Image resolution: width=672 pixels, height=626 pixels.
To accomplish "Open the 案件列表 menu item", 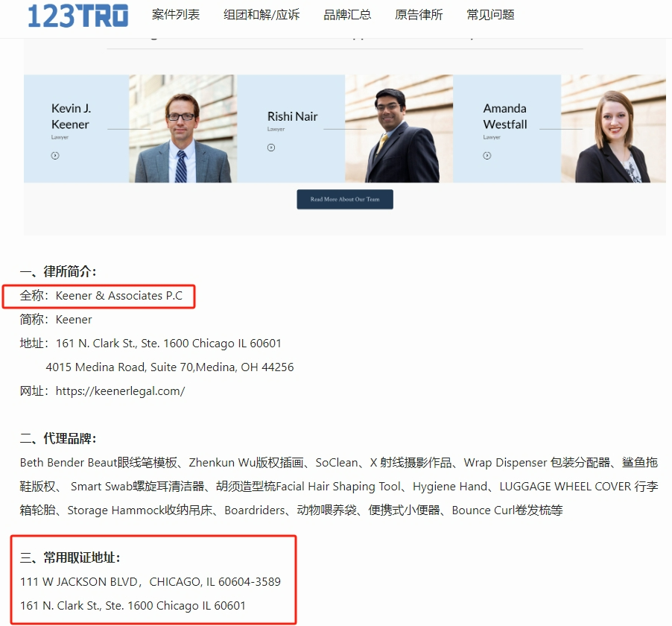I will pyautogui.click(x=176, y=15).
